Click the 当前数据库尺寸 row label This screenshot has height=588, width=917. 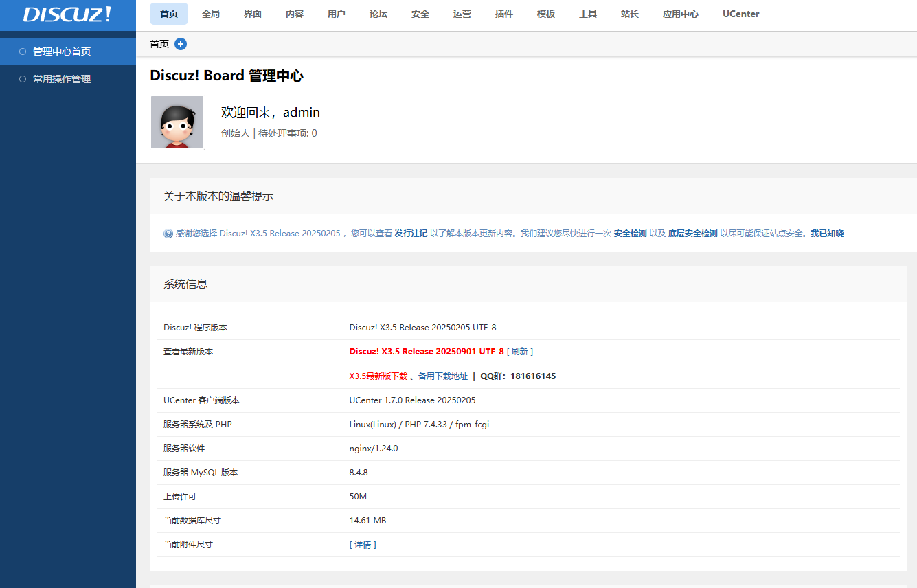(x=192, y=521)
